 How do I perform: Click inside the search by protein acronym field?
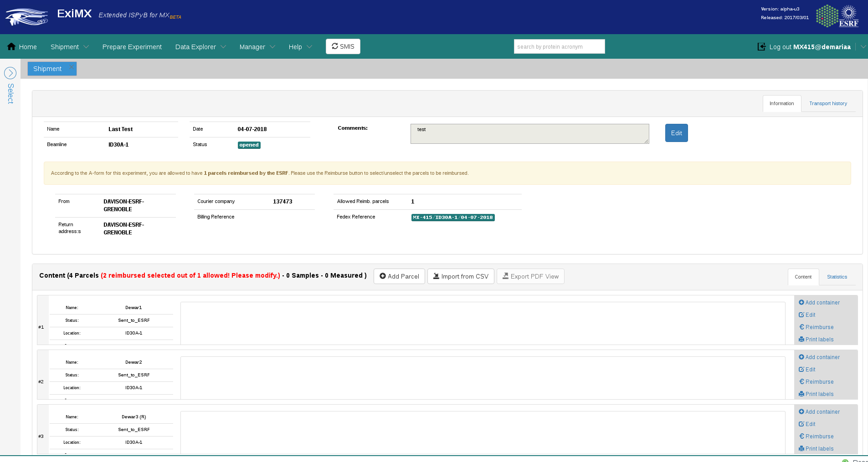559,46
